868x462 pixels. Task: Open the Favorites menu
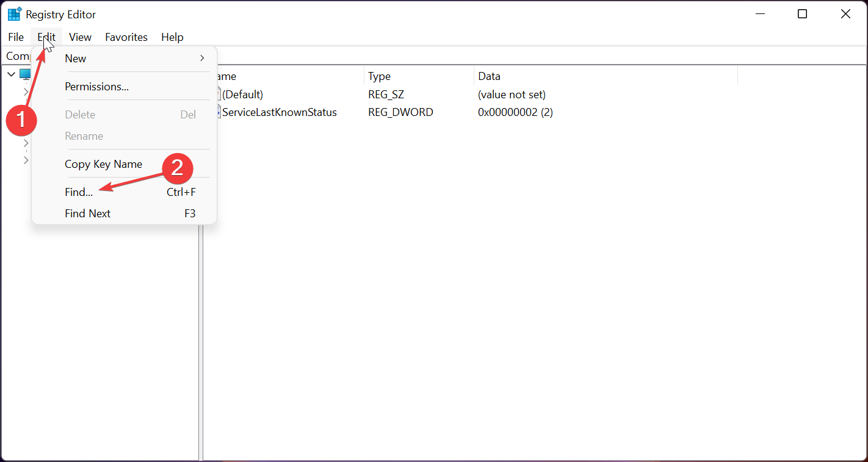point(126,37)
